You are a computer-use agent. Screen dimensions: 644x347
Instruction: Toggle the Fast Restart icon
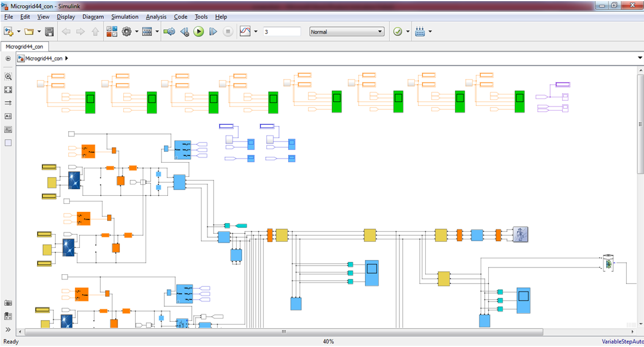[170, 32]
